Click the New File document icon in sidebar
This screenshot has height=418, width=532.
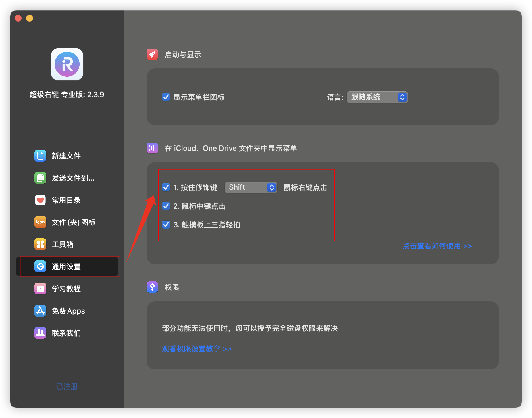click(x=40, y=156)
